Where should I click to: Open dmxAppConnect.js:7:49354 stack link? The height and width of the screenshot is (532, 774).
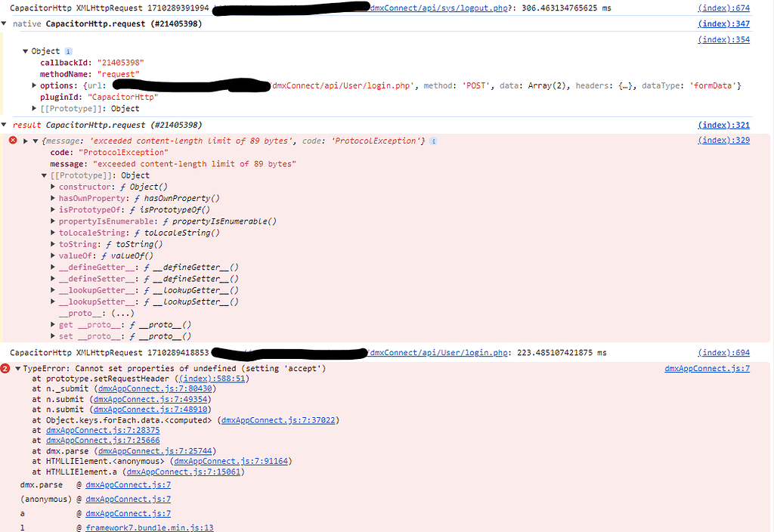(x=150, y=399)
